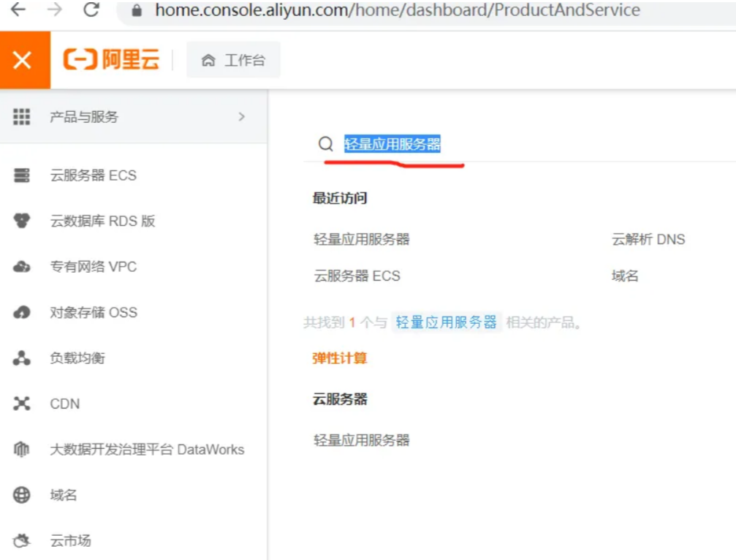Click the house icon beside 工作台

click(208, 60)
